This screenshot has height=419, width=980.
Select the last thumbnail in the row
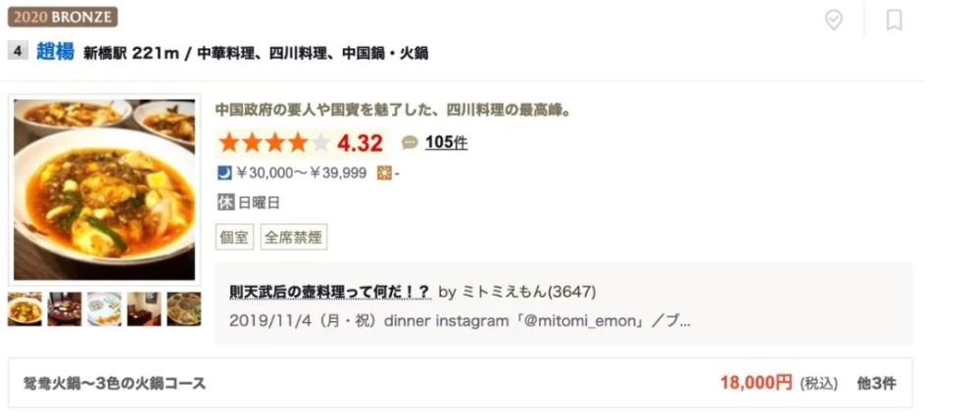pyautogui.click(x=184, y=309)
